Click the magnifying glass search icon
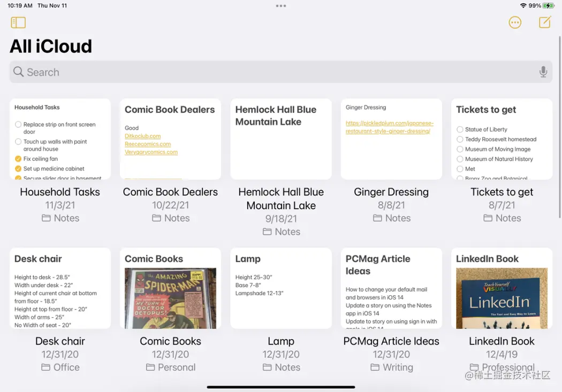This screenshot has height=392, width=562. point(18,72)
